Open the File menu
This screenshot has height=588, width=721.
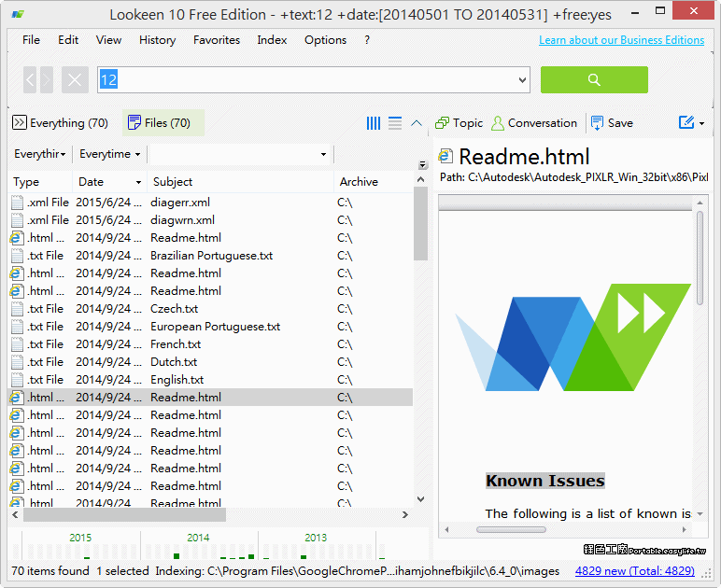pyautogui.click(x=31, y=40)
